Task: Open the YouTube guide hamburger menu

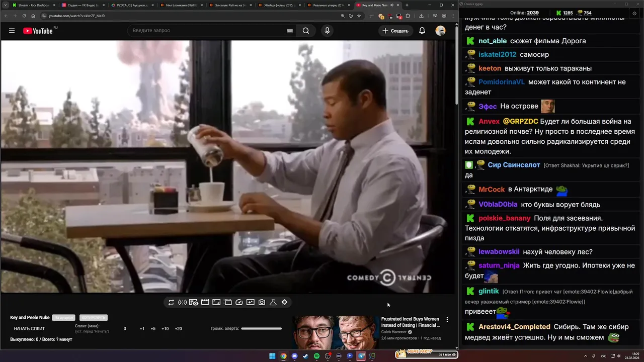Action: [x=12, y=31]
